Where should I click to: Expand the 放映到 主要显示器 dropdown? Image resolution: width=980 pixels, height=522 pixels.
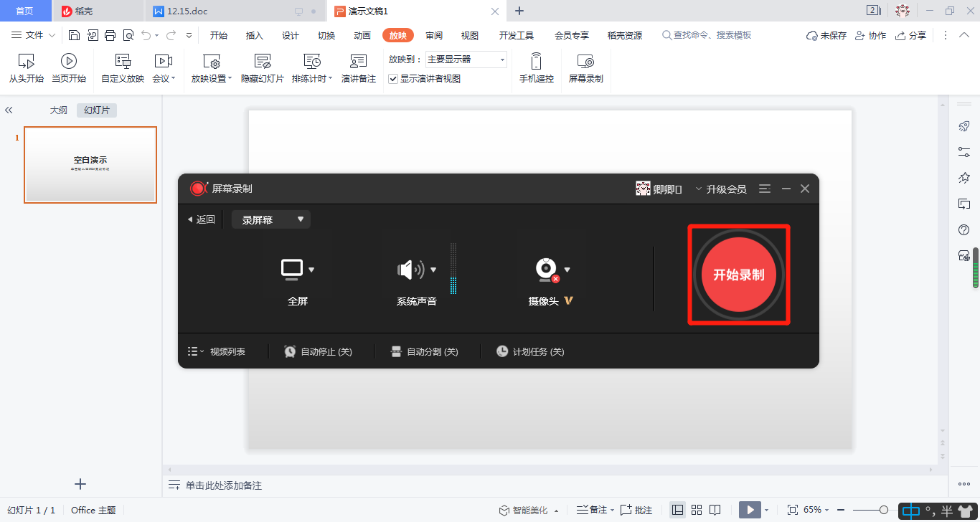502,60
